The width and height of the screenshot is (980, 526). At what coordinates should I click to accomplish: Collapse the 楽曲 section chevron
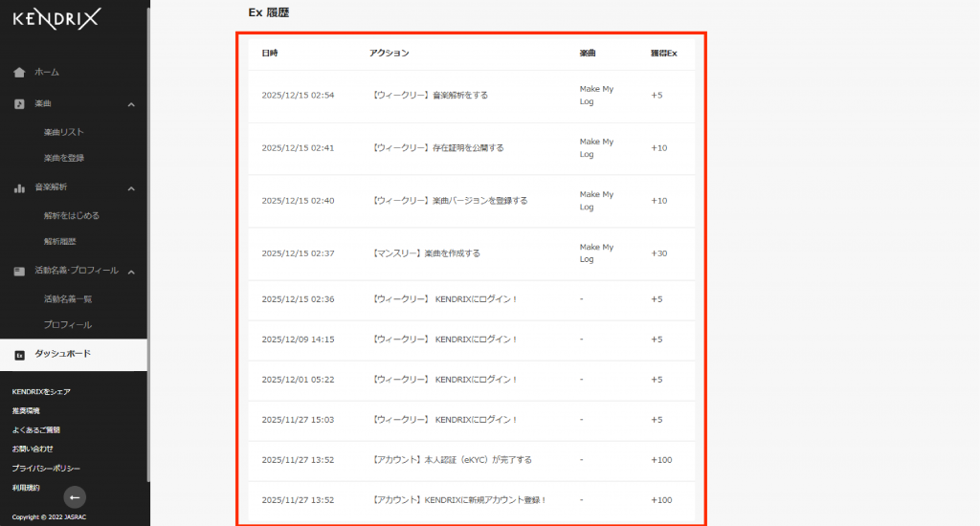[131, 104]
